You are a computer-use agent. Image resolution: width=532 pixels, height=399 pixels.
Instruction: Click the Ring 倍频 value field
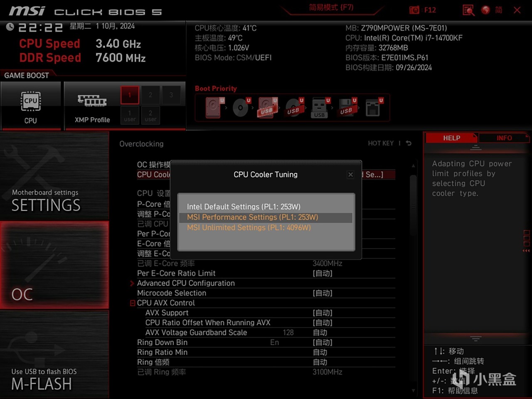tap(320, 362)
